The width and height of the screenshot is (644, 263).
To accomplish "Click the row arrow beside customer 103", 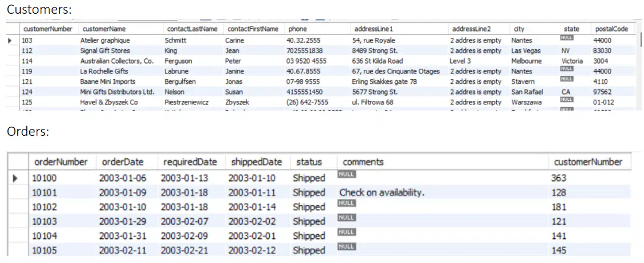I will pos(11,40).
